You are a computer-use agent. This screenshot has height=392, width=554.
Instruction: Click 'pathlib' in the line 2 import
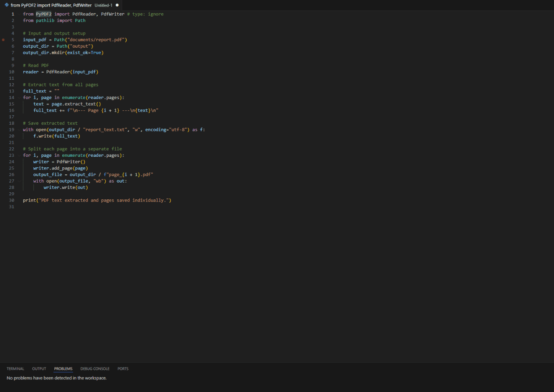(45, 21)
